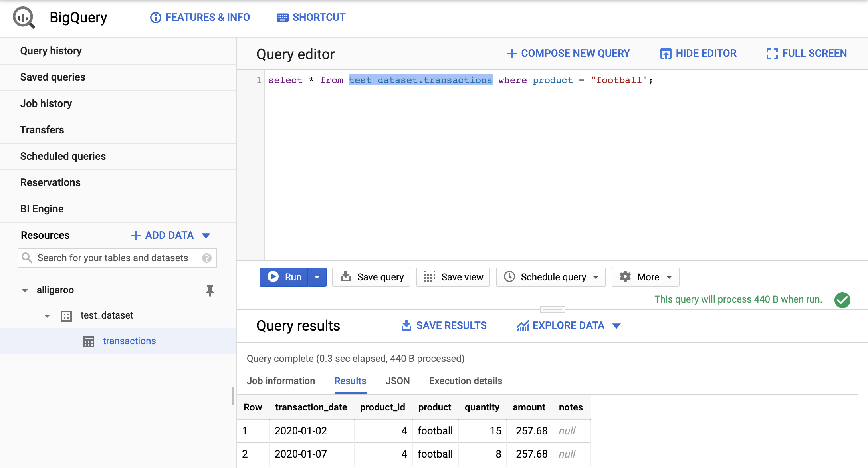Click the test_dataset dataset icon

66,316
